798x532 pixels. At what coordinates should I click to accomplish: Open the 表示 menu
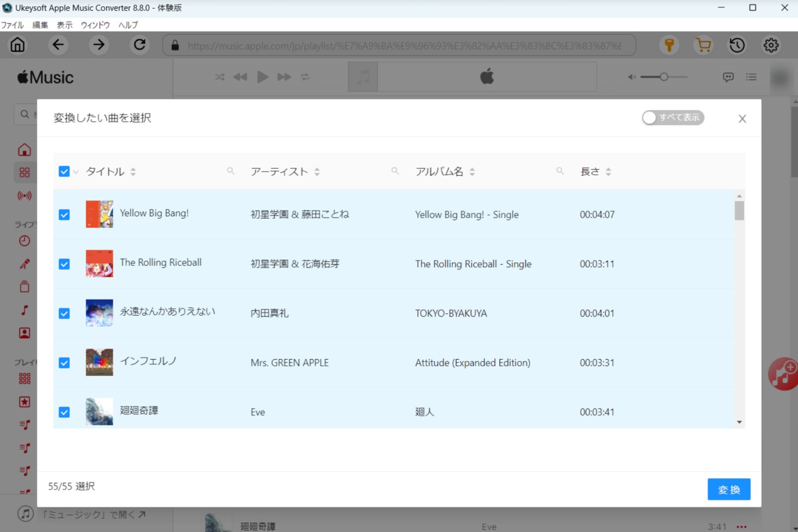coord(64,25)
